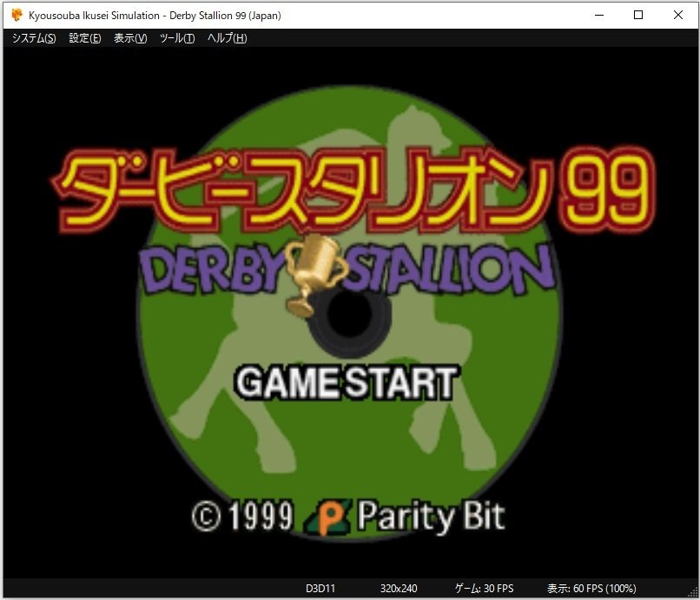Maximize the emulator window

pyautogui.click(x=637, y=15)
